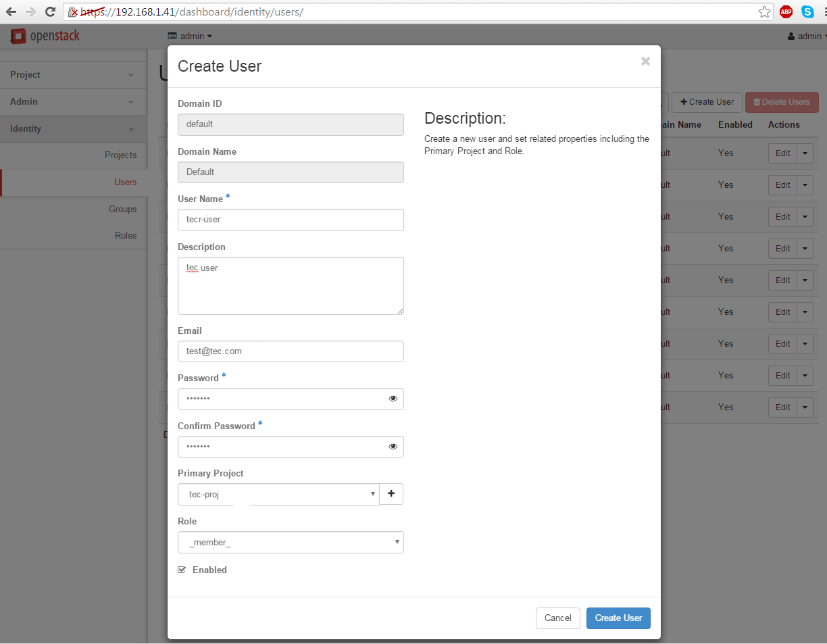Submit with blue Create User button

click(618, 618)
